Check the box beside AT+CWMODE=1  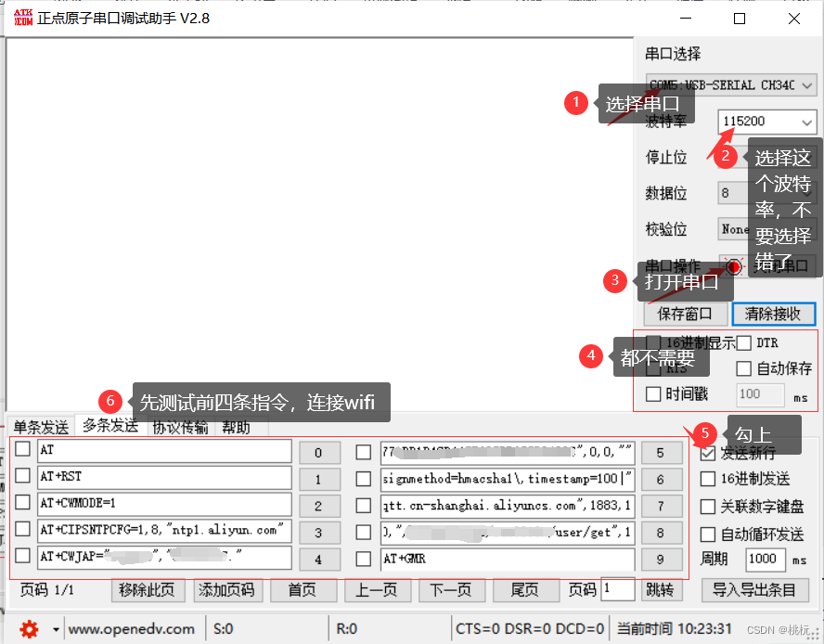click(22, 502)
